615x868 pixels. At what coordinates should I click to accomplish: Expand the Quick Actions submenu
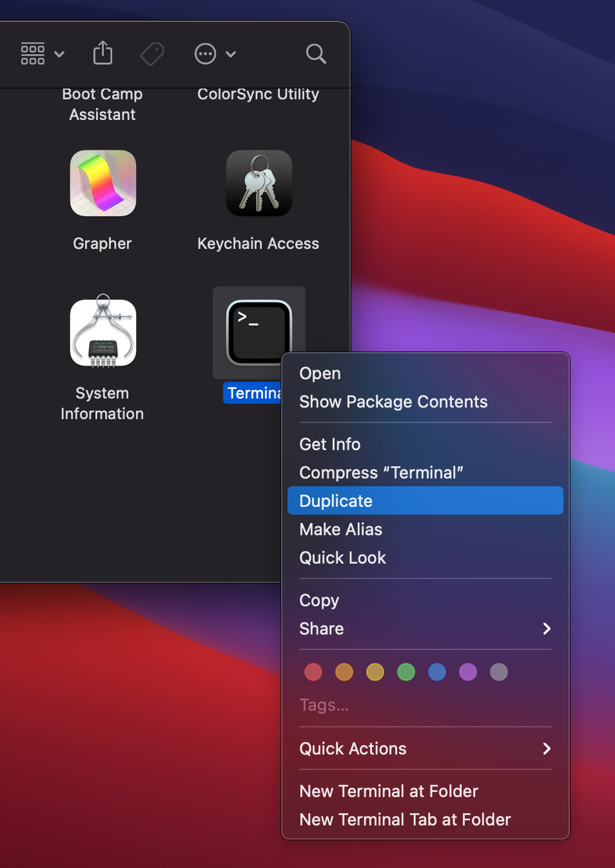[x=546, y=749]
